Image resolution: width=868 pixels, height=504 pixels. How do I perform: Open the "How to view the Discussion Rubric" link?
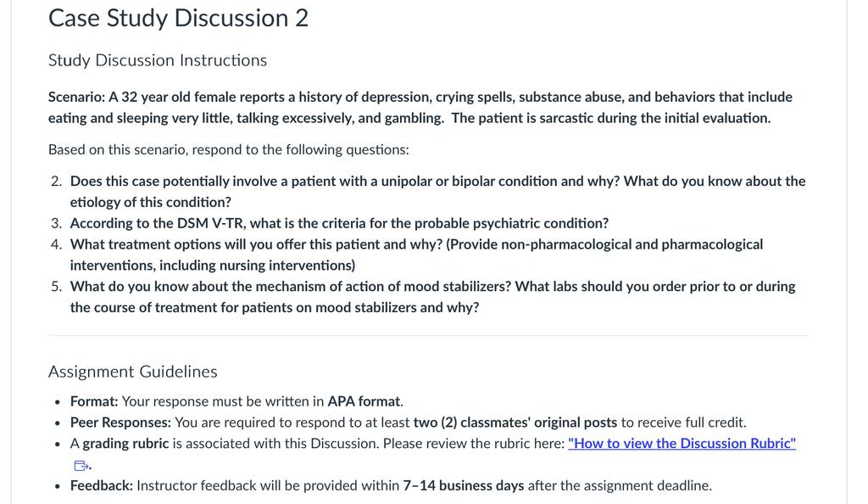tap(682, 444)
